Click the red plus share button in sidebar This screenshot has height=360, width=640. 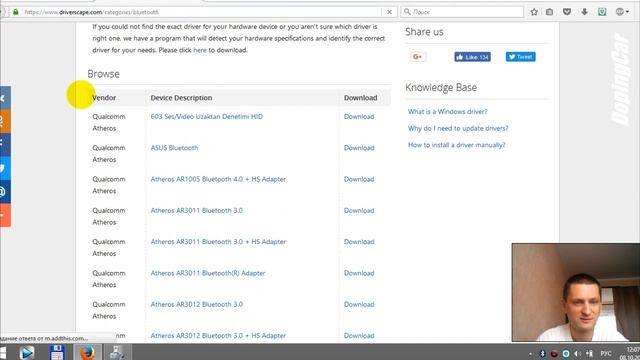pyautogui.click(x=5, y=215)
